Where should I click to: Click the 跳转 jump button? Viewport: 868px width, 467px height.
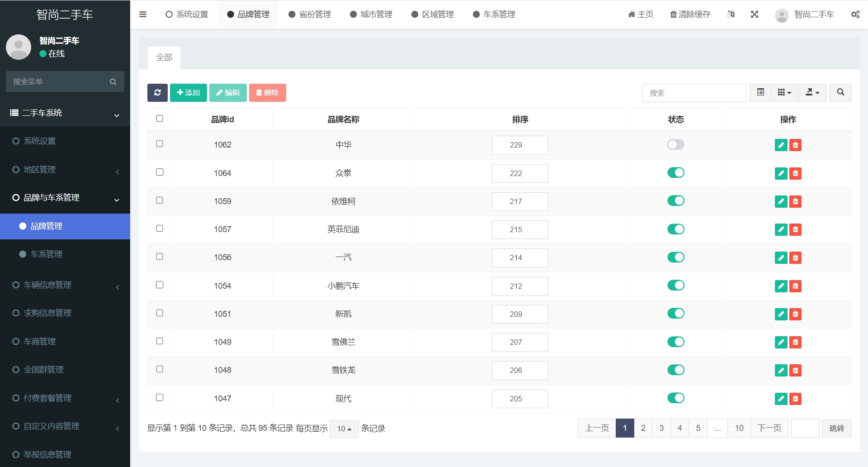837,429
